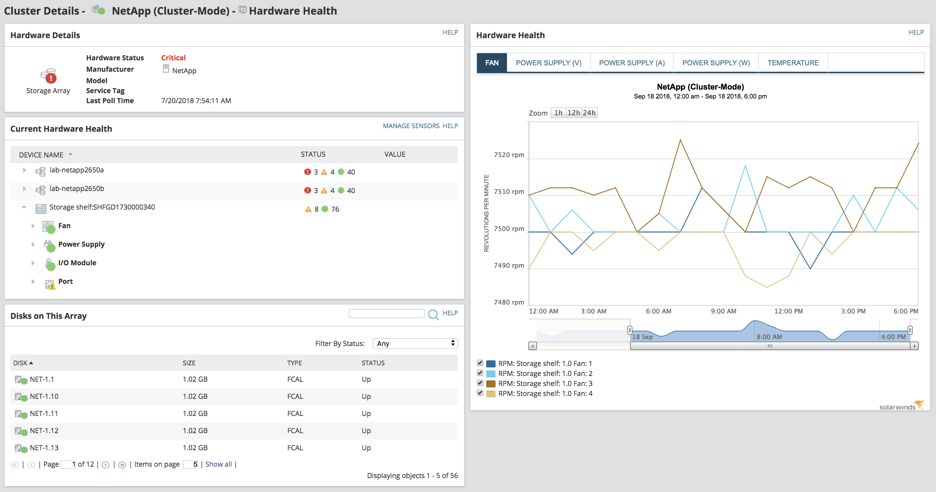Click the I/O Module component icon

coord(50,263)
